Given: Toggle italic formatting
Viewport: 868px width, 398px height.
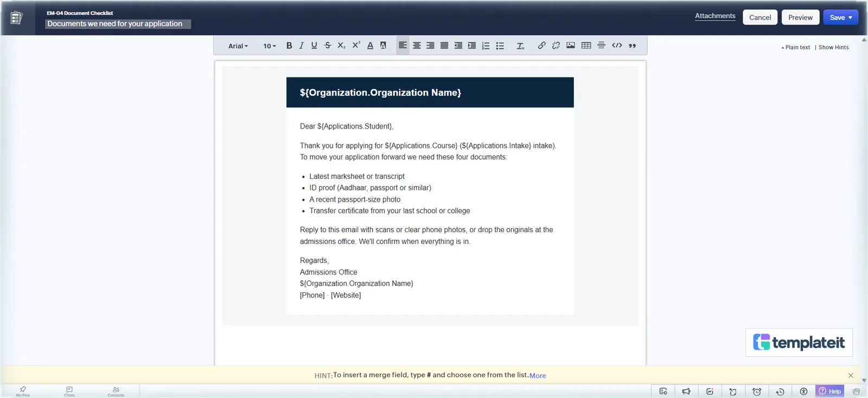Looking at the screenshot, I should (x=302, y=46).
